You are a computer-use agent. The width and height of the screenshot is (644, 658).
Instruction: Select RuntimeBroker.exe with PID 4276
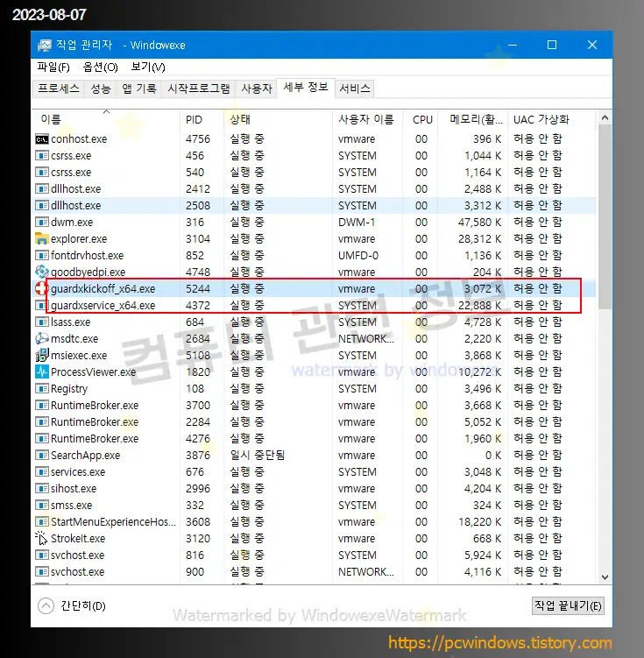tap(315, 439)
